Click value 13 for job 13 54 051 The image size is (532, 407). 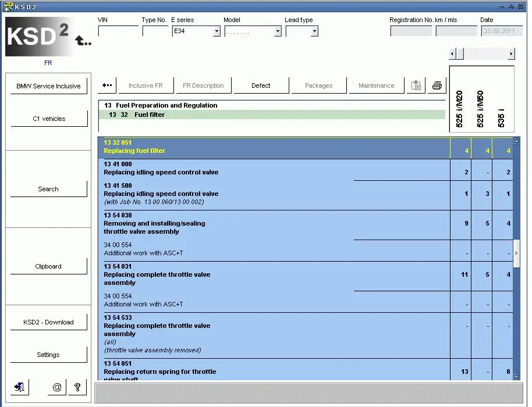point(464,372)
